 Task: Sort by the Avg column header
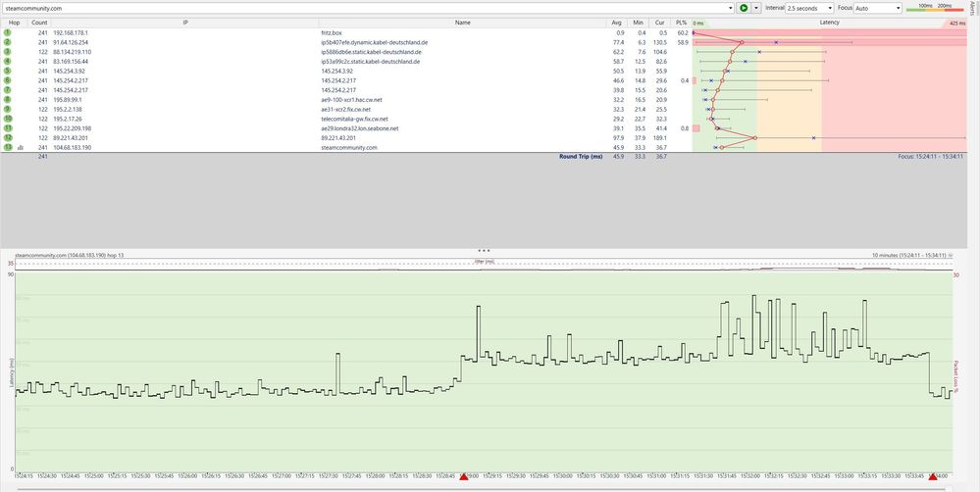[x=617, y=23]
